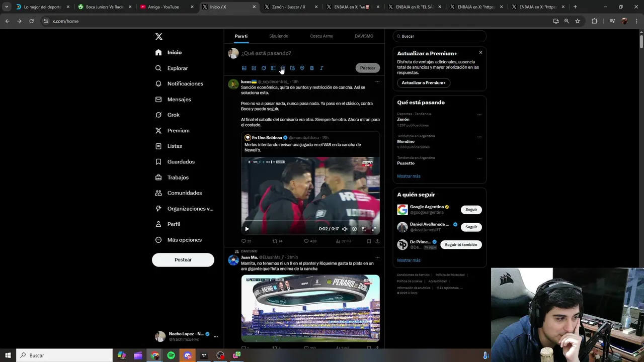Open the Bombonera stadium image in Juan Ma.'s post
This screenshot has height=362, width=644.
(310, 308)
